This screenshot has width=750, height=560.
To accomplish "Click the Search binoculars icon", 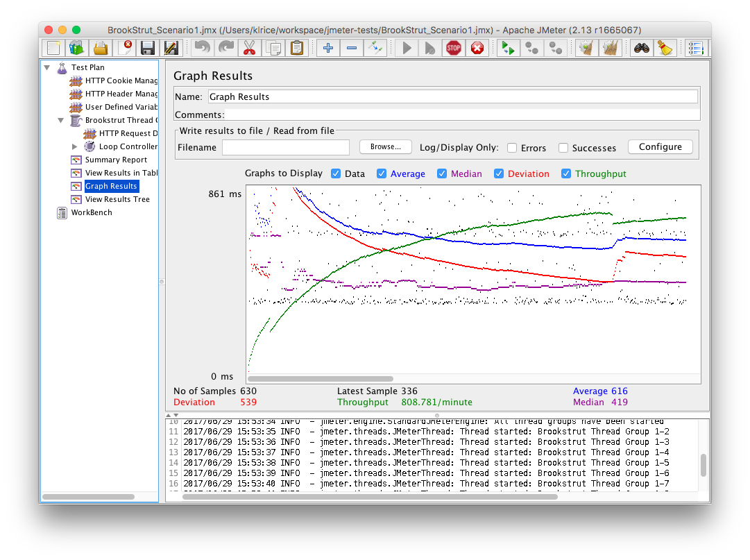I will tap(642, 48).
